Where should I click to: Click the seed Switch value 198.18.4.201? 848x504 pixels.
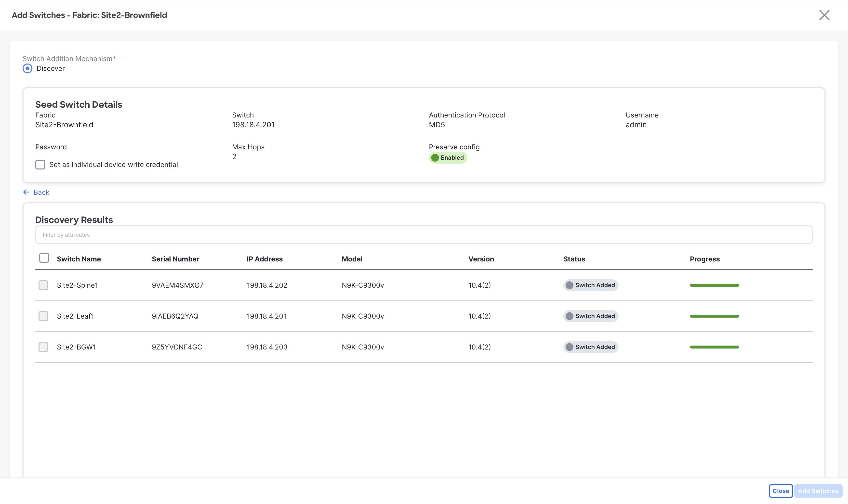[x=253, y=125]
